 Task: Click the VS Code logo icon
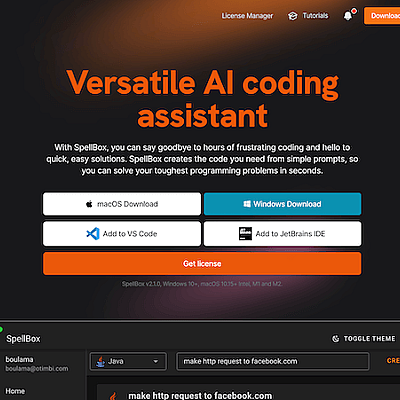pos(93,234)
